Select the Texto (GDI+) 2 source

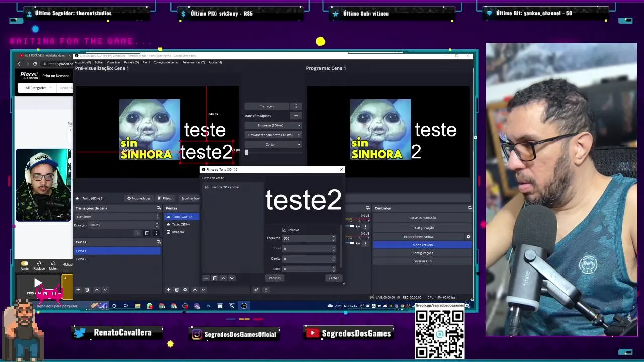click(182, 217)
